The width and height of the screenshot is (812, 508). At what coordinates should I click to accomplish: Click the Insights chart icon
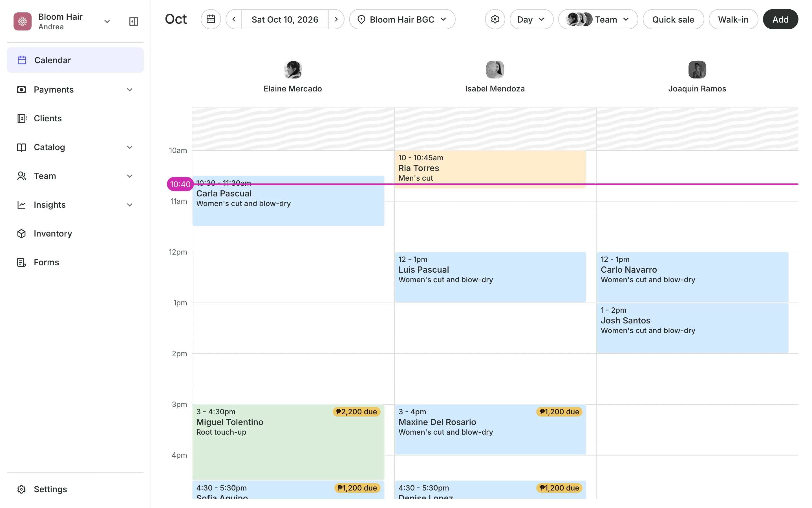21,205
